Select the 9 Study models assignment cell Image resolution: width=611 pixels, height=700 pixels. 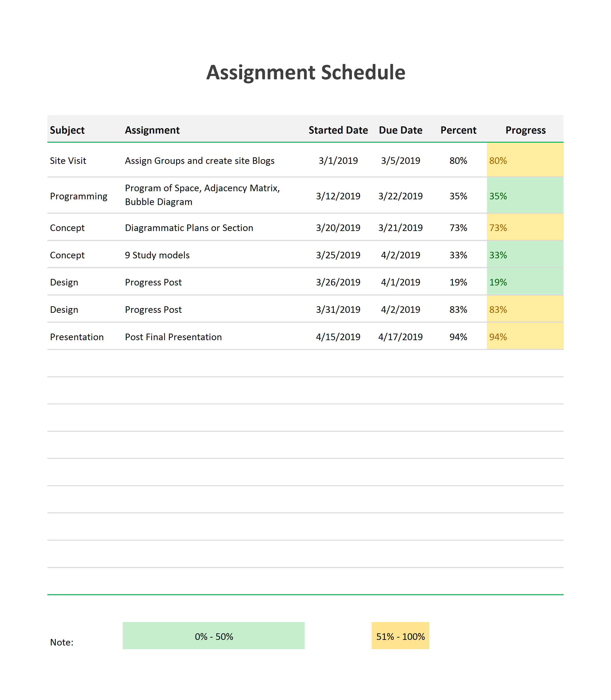coord(157,255)
